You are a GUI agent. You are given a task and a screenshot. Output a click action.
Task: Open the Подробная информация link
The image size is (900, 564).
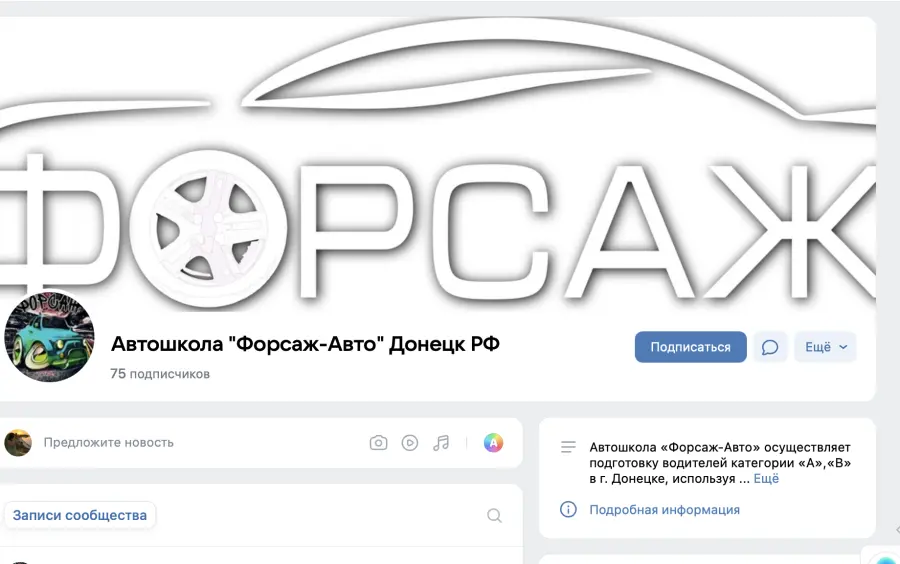coord(665,509)
